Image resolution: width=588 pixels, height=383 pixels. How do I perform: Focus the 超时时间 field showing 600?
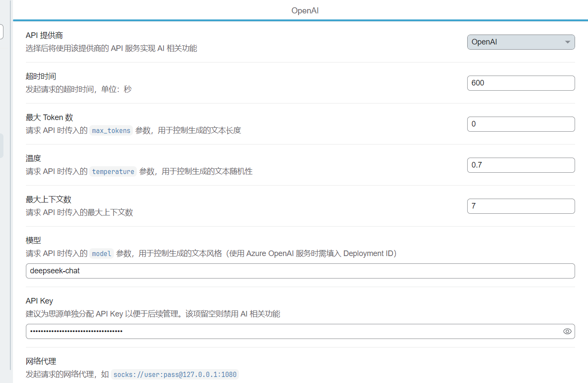click(x=521, y=83)
